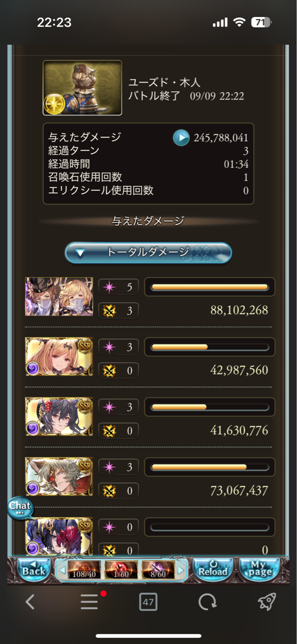This screenshot has width=297, height=644.
Task: Tap the Reload button
Action: tap(213, 569)
